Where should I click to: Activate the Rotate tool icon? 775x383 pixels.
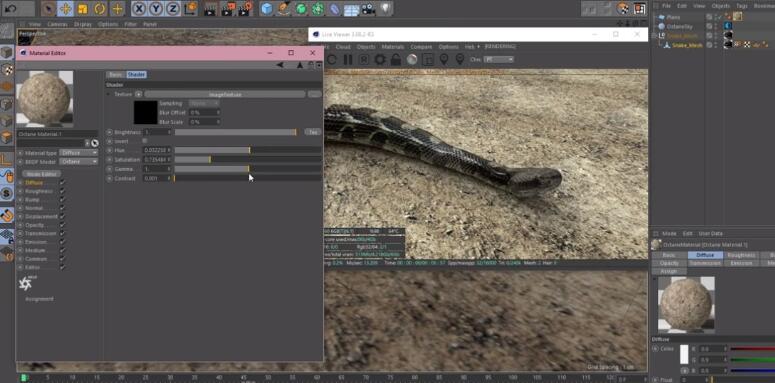(99, 8)
